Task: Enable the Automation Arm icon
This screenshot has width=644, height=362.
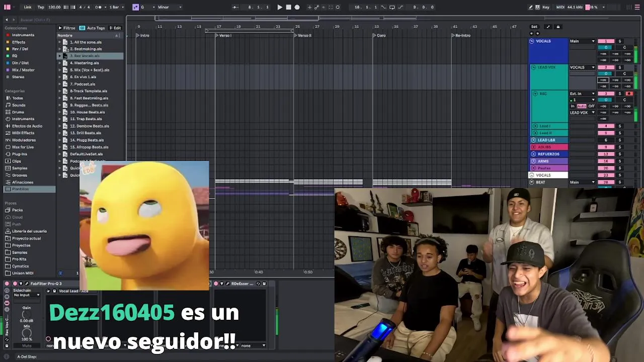Action: (x=316, y=7)
